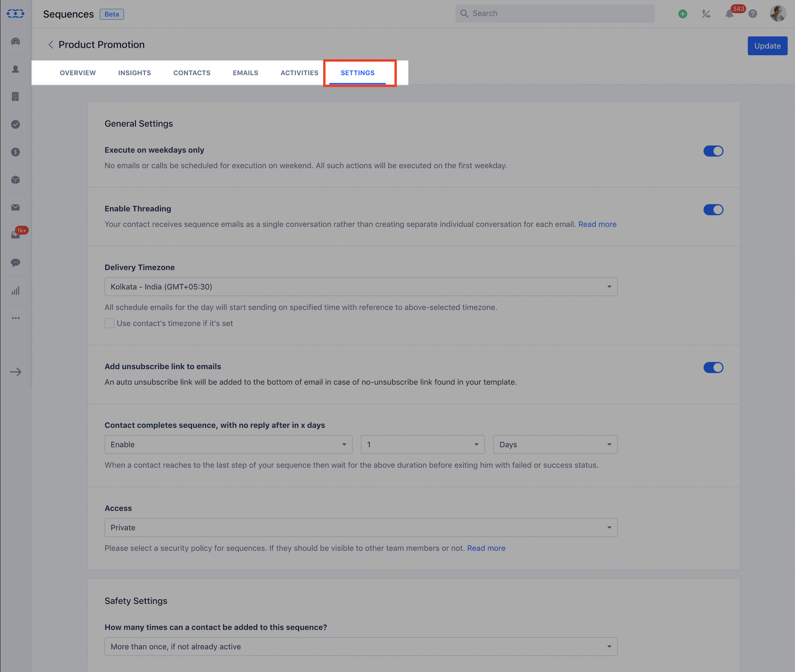795x672 pixels.
Task: Open reports bar chart icon
Action: pyautogui.click(x=15, y=291)
